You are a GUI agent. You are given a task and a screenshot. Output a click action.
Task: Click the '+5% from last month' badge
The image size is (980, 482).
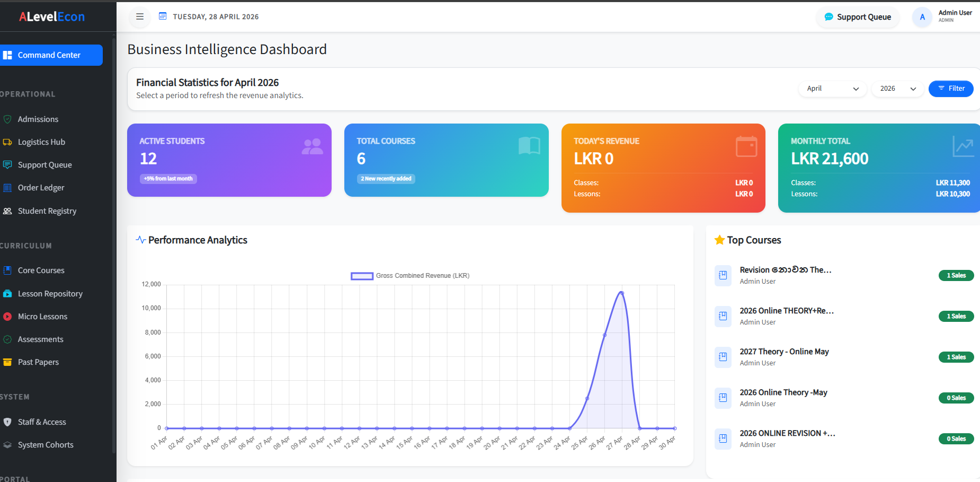pyautogui.click(x=168, y=179)
